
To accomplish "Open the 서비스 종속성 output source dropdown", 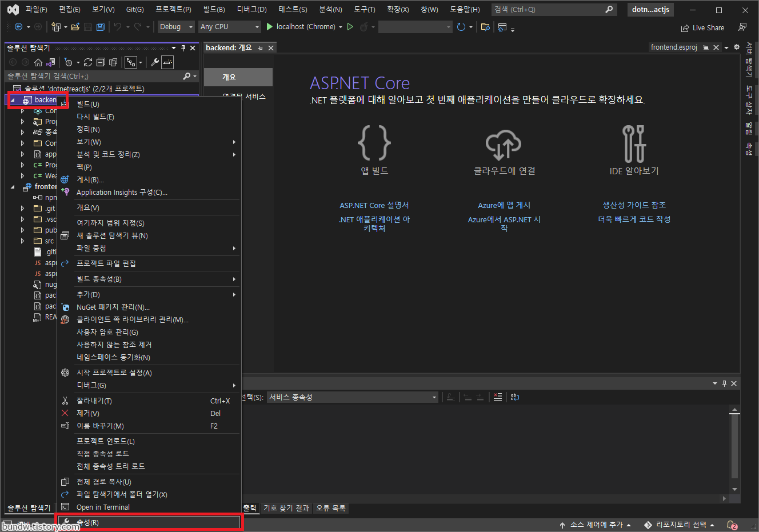I will 353,397.
